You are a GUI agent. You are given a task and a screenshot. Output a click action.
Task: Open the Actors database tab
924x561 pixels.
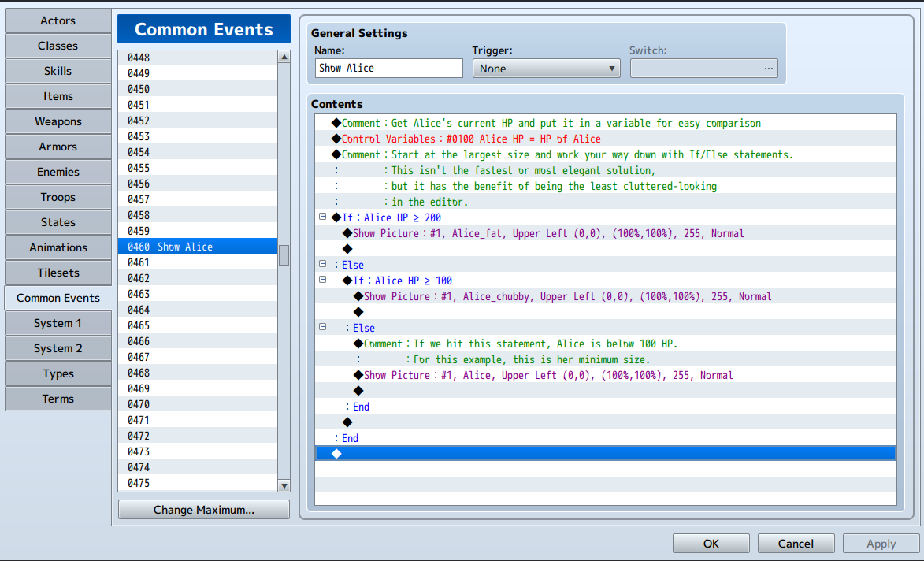coord(58,20)
